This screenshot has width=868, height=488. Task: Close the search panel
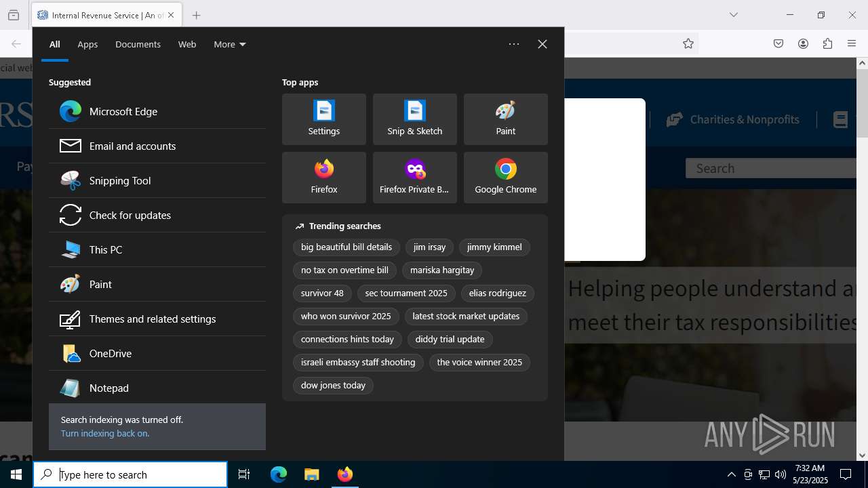point(542,44)
